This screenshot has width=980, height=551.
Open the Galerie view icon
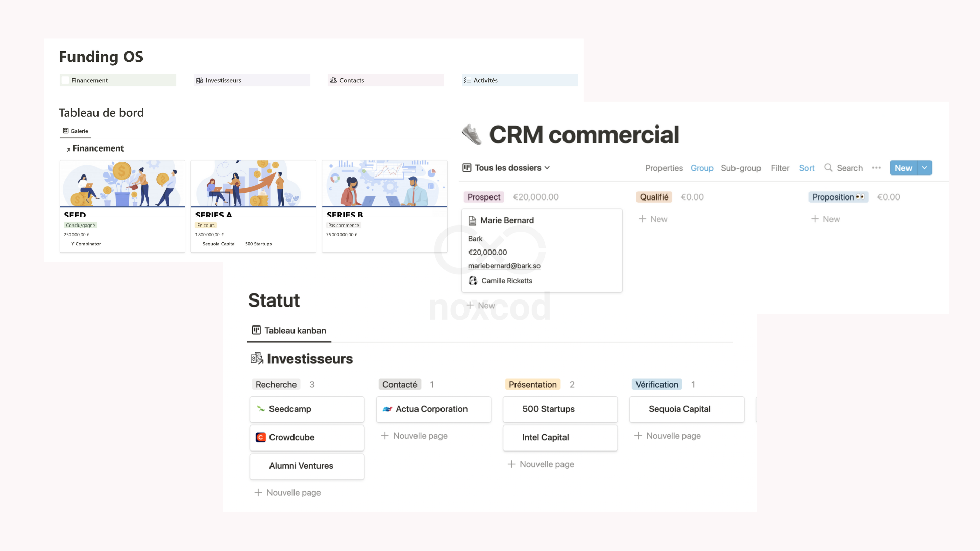67,131
